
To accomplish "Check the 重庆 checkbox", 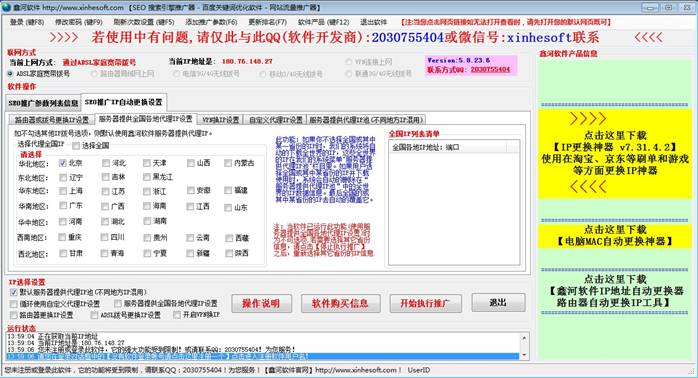I will (62, 237).
